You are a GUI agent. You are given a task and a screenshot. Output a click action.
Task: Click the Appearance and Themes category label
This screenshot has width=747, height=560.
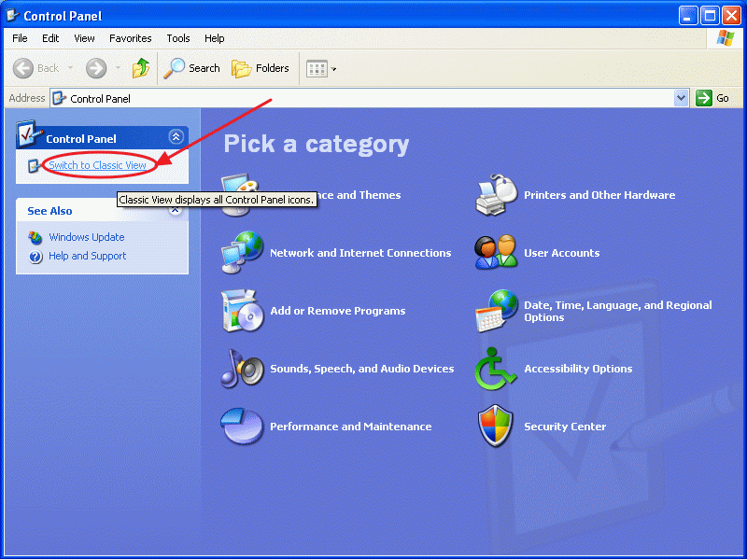(x=359, y=195)
